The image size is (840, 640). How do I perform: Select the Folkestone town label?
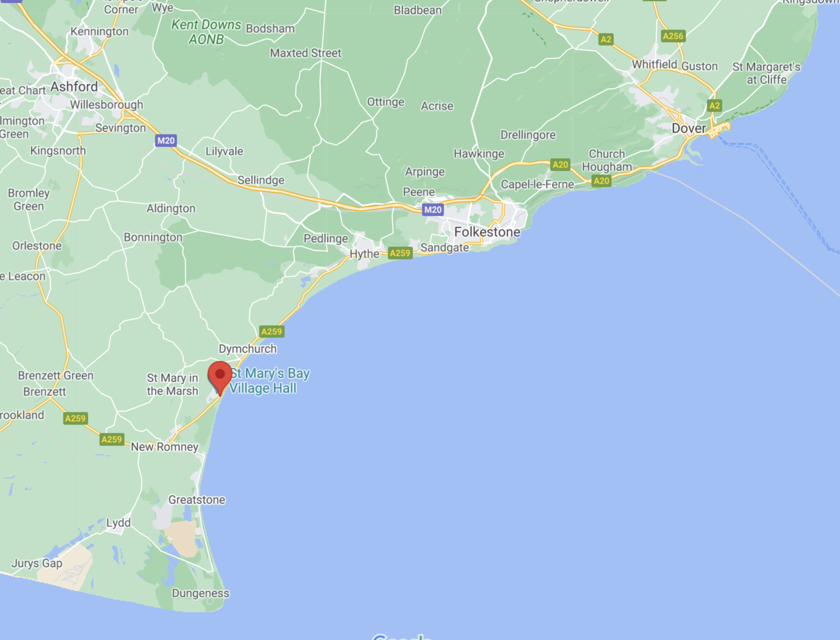(x=487, y=232)
